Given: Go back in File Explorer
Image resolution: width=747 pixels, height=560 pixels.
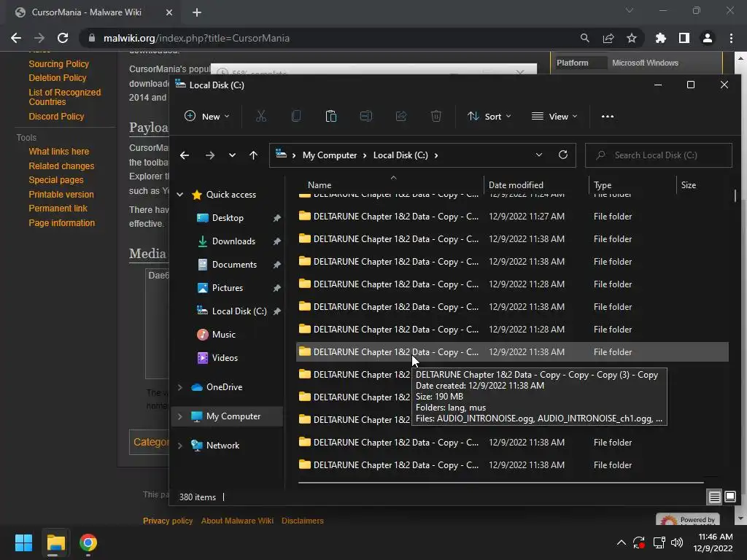Looking at the screenshot, I should pyautogui.click(x=185, y=155).
